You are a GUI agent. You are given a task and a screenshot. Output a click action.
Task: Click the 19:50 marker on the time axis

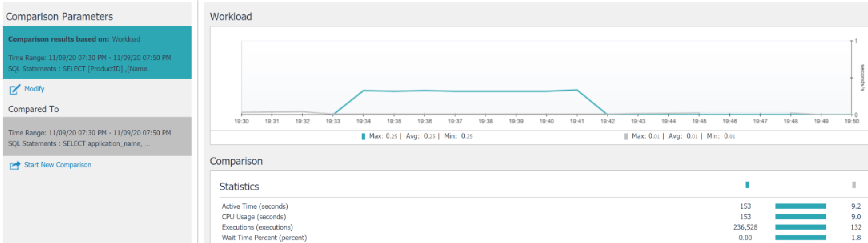coord(852,121)
